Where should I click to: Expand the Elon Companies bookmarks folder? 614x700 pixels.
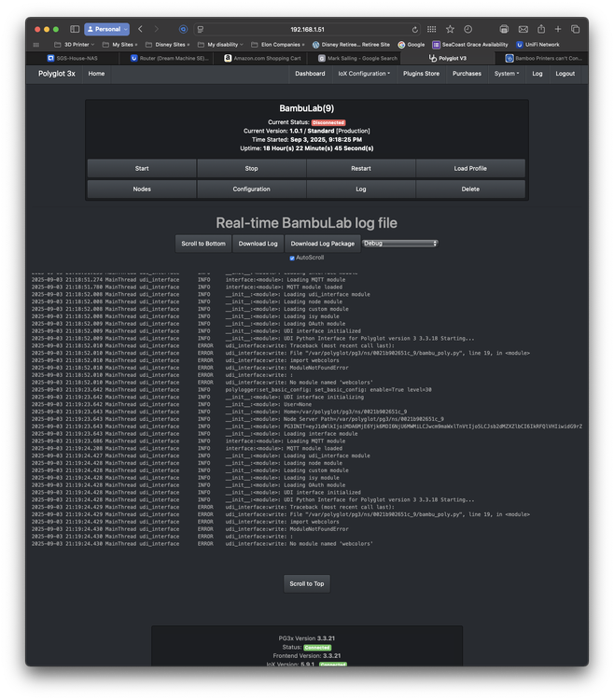(278, 45)
